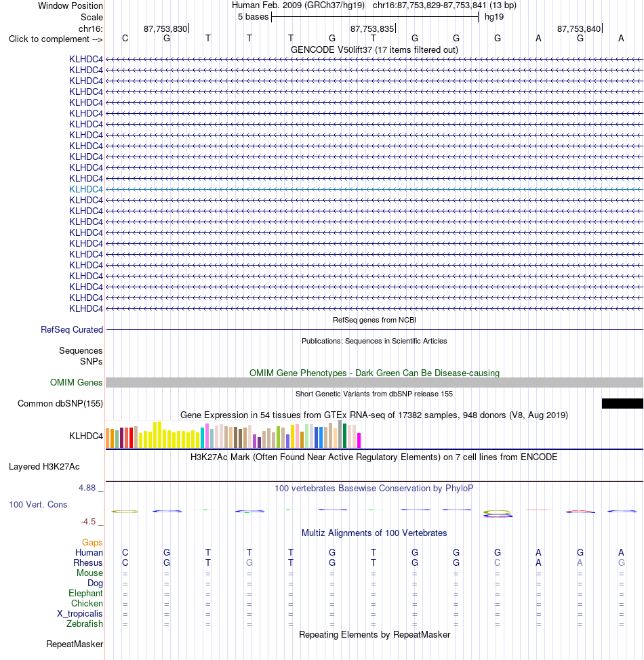Viewport: 644px width, 660px height.
Task: Click the tall gray bar in GTEx chart
Action: click(340, 434)
